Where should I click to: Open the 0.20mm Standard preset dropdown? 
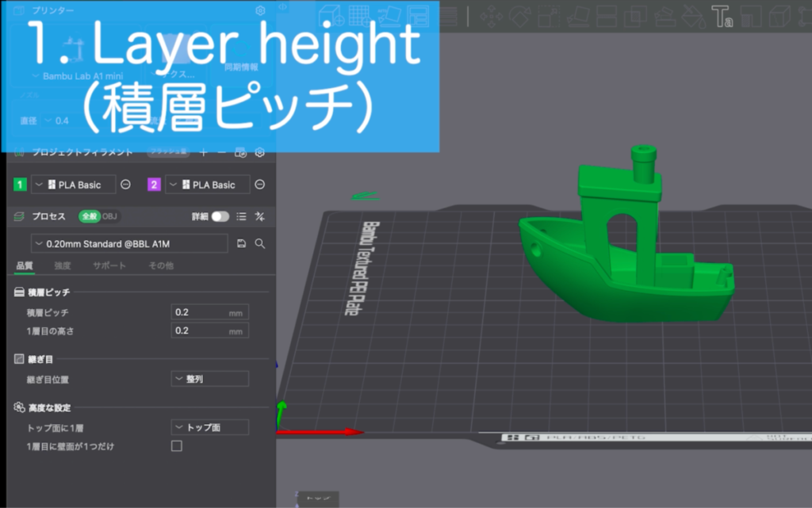129,243
